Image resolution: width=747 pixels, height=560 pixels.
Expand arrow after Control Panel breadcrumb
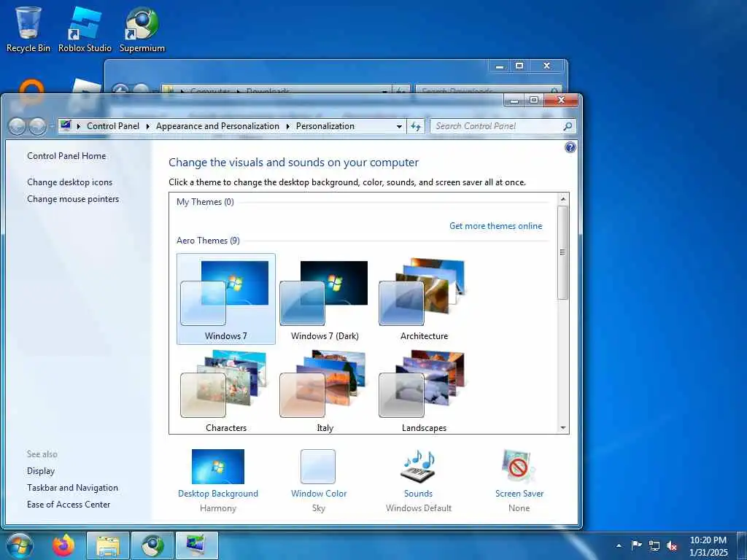[x=147, y=126]
